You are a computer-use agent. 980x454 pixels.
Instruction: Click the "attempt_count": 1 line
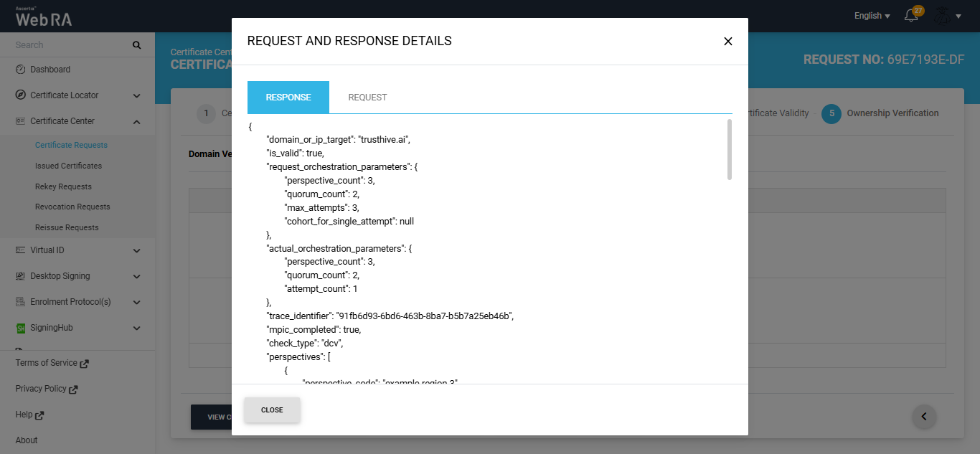coord(321,289)
